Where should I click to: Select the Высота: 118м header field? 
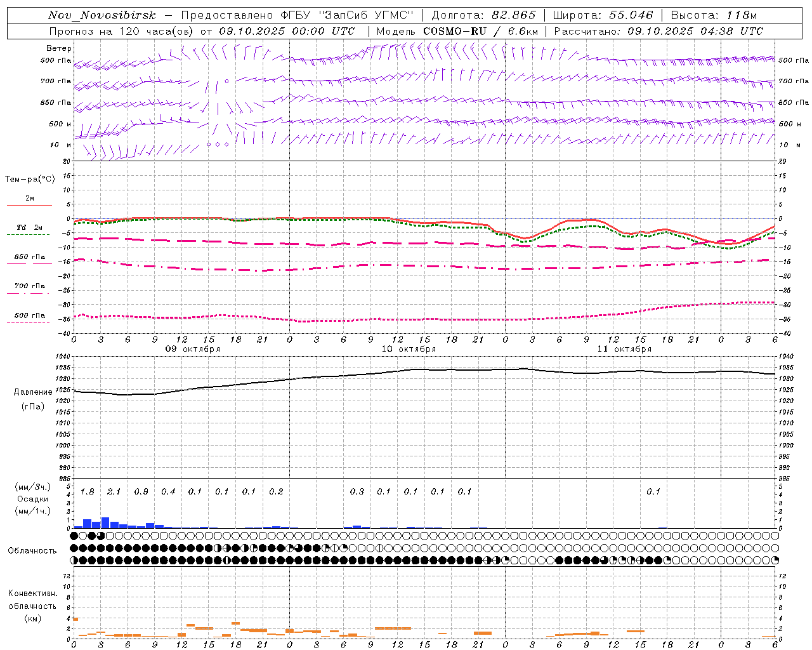[714, 15]
